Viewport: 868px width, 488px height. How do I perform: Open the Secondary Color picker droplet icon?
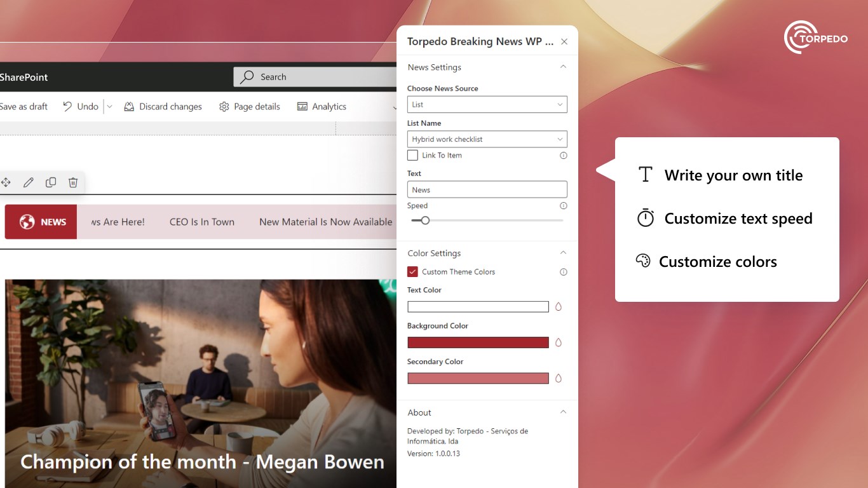pos(559,378)
